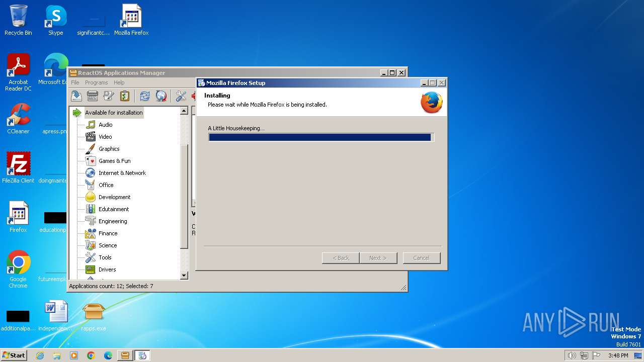Click the category tree scroll-up arrow
The image size is (644, 362).
(184, 111)
